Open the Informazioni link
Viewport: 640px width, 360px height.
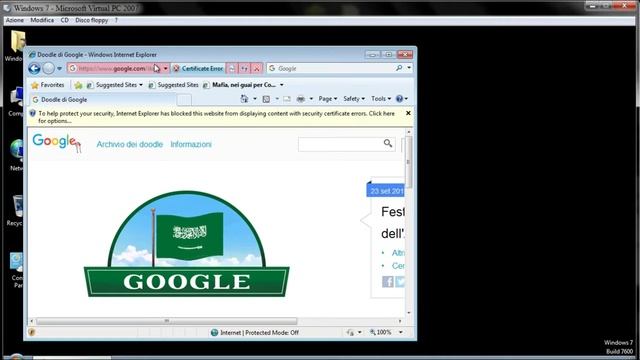tap(191, 144)
